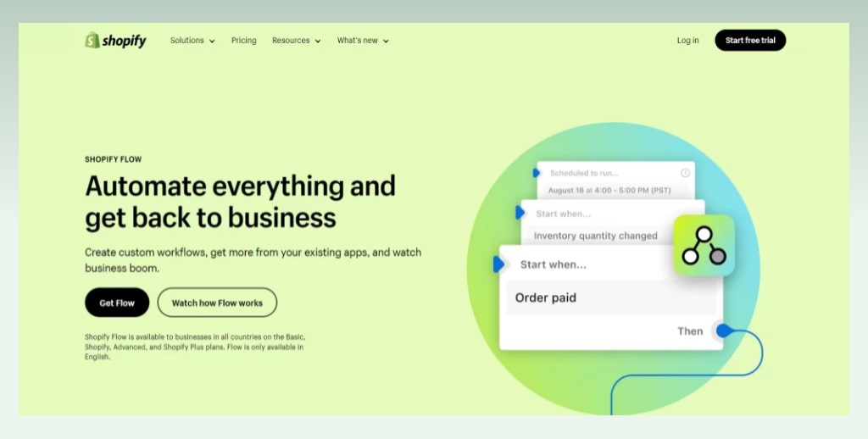Click the Create custom workflows description
This screenshot has height=439, width=868.
pos(253,260)
